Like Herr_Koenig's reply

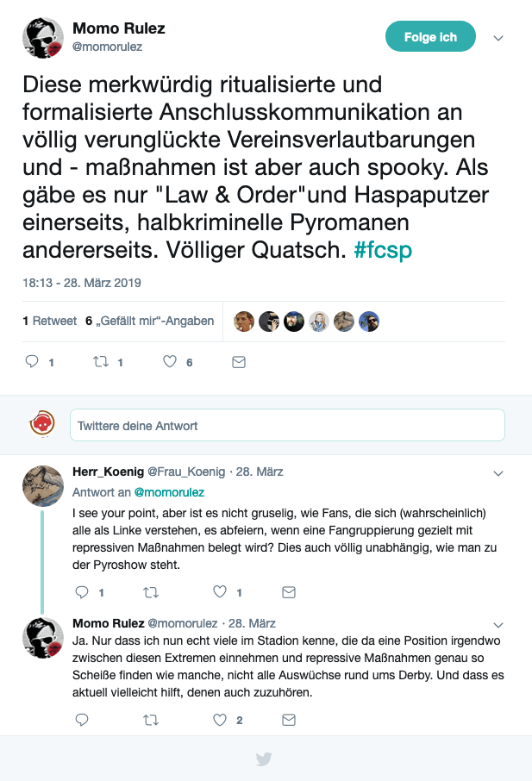click(220, 592)
